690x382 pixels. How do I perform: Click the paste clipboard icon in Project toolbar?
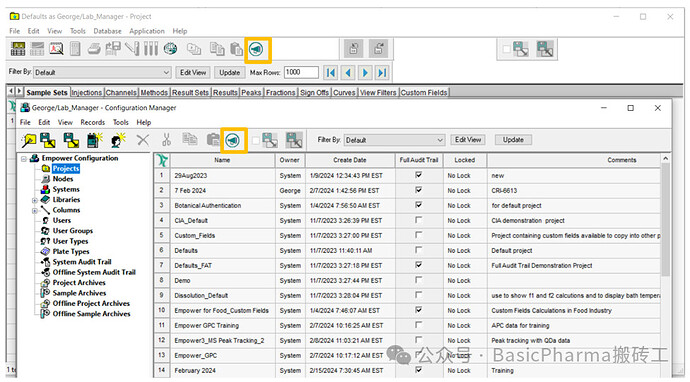(236, 49)
